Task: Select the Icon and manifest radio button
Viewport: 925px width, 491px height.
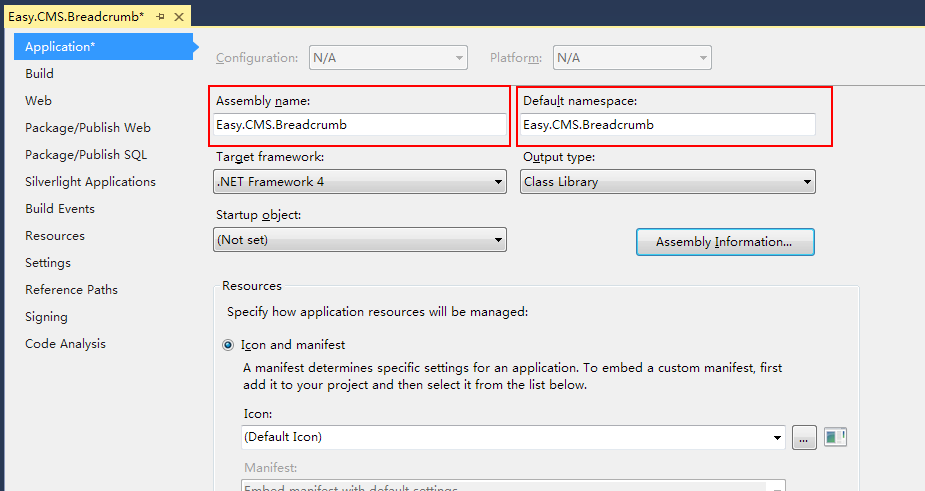Action: point(228,345)
